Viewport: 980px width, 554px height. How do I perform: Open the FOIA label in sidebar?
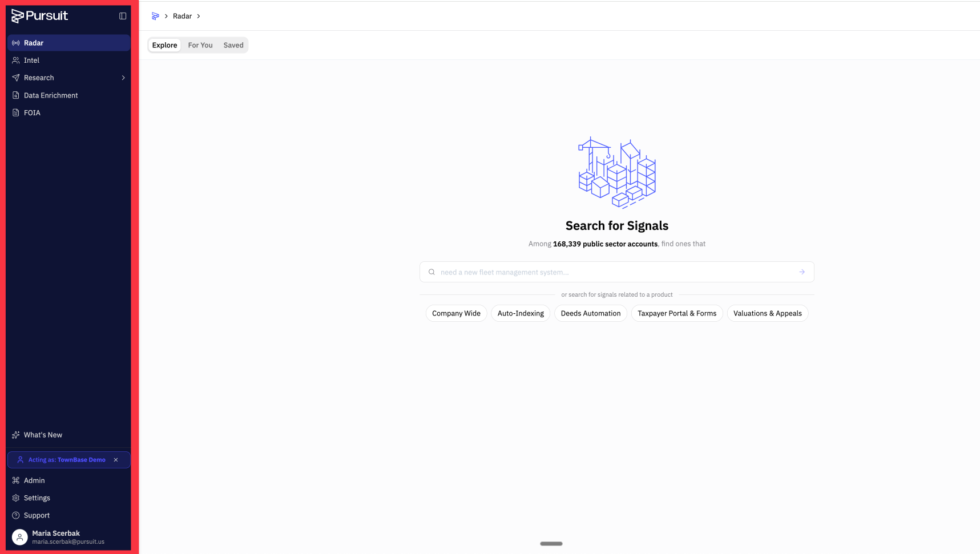[32, 113]
